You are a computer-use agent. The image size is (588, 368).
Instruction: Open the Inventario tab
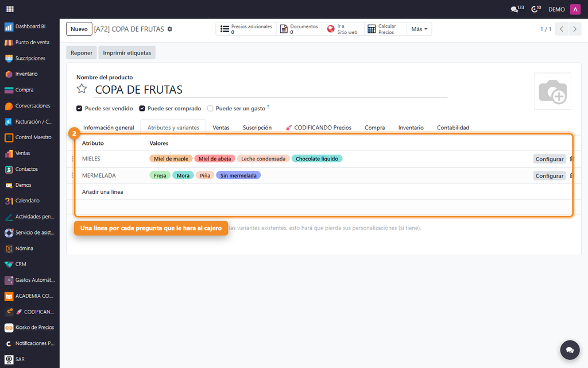point(411,128)
